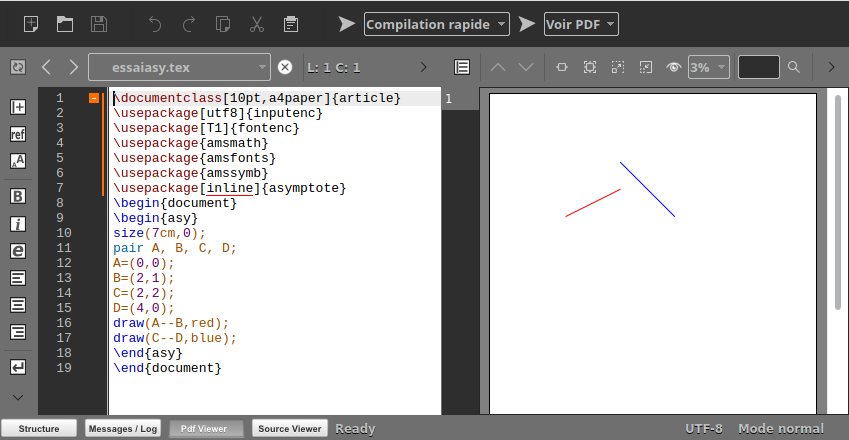849x440 pixels.
Task: Toggle the PDF eye view icon
Action: [x=674, y=67]
